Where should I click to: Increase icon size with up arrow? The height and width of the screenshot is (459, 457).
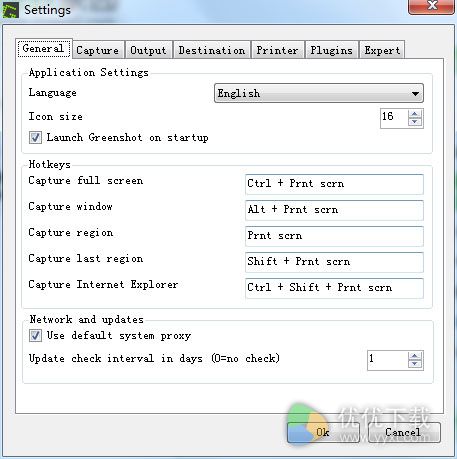[x=415, y=114]
